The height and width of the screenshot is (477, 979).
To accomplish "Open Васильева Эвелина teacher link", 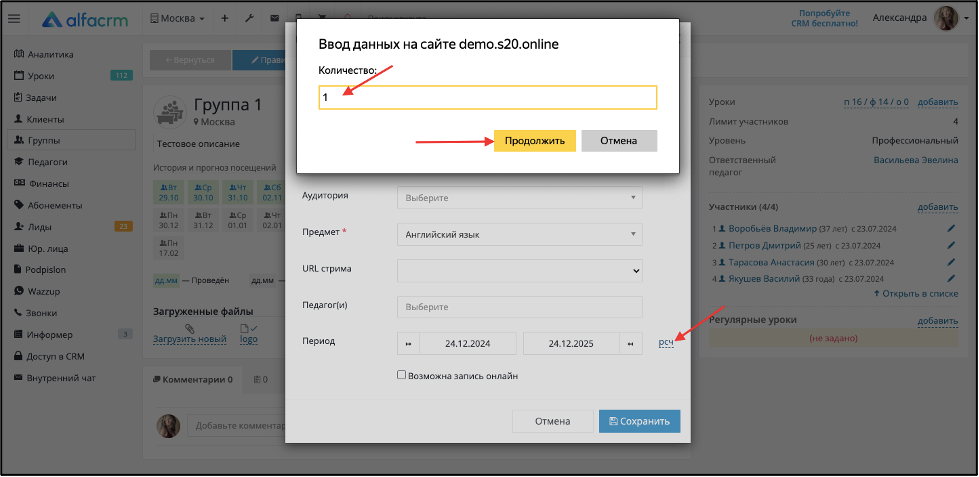I will (x=916, y=160).
